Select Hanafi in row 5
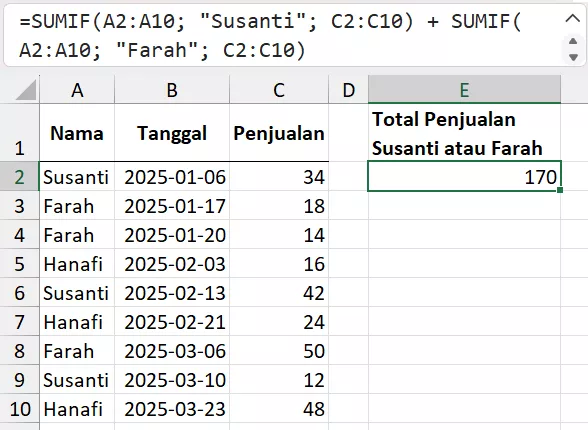 point(77,263)
